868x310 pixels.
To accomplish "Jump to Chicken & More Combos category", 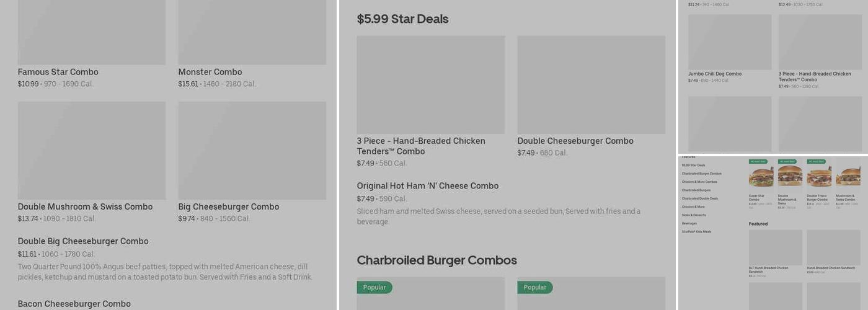I will (699, 182).
